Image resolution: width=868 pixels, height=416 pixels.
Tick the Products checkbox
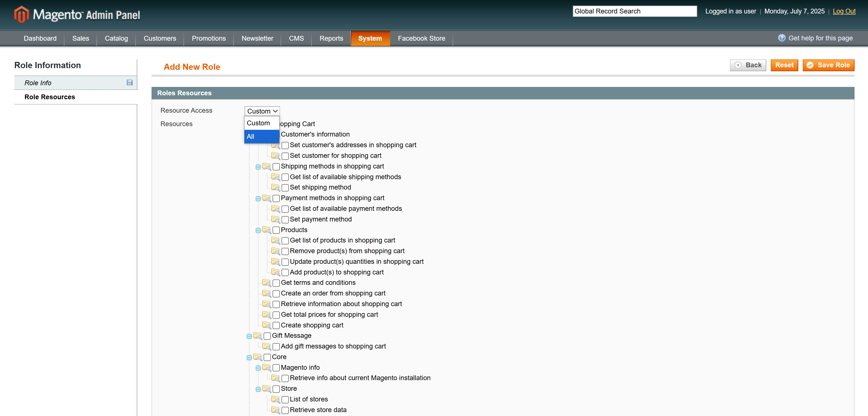pos(276,230)
